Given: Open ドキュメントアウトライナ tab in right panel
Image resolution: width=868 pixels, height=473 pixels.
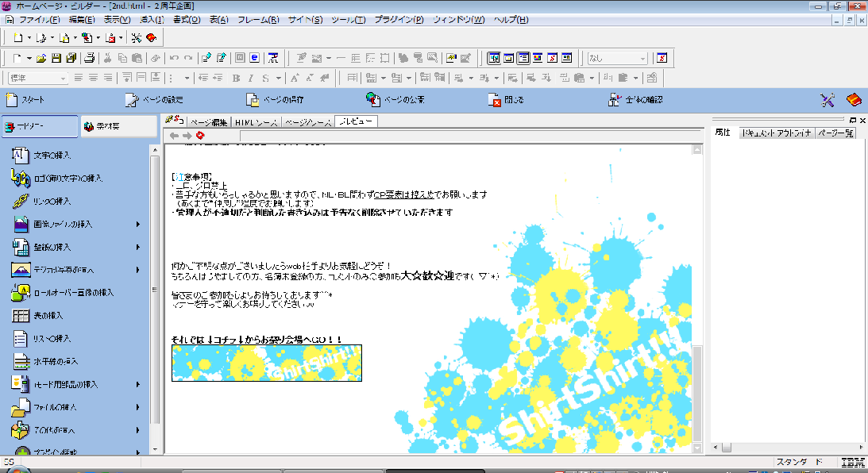Looking at the screenshot, I should click(x=776, y=133).
